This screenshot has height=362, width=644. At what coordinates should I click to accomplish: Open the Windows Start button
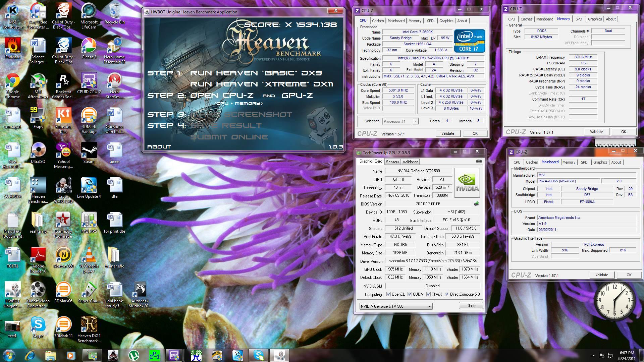(x=9, y=355)
